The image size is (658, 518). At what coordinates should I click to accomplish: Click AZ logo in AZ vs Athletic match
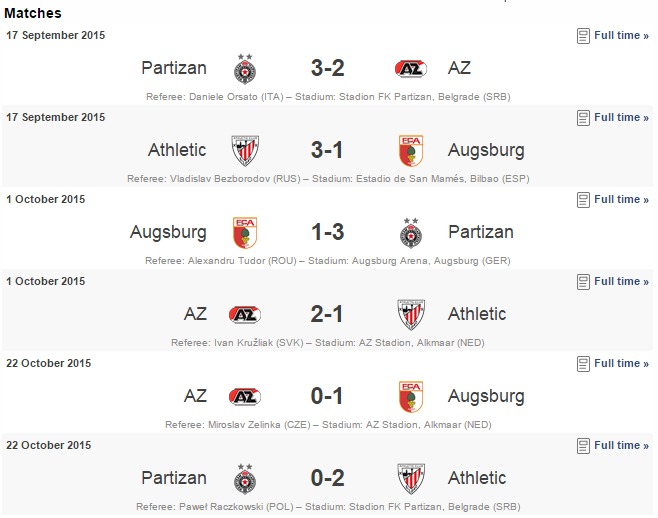point(245,314)
